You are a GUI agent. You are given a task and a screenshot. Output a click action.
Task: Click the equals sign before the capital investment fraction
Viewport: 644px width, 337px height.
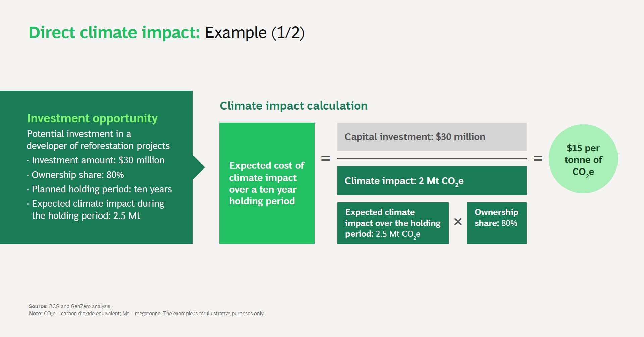tap(325, 158)
